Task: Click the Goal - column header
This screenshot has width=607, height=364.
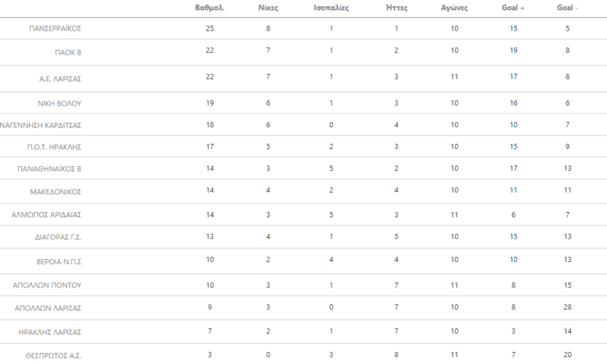Action: (x=567, y=8)
